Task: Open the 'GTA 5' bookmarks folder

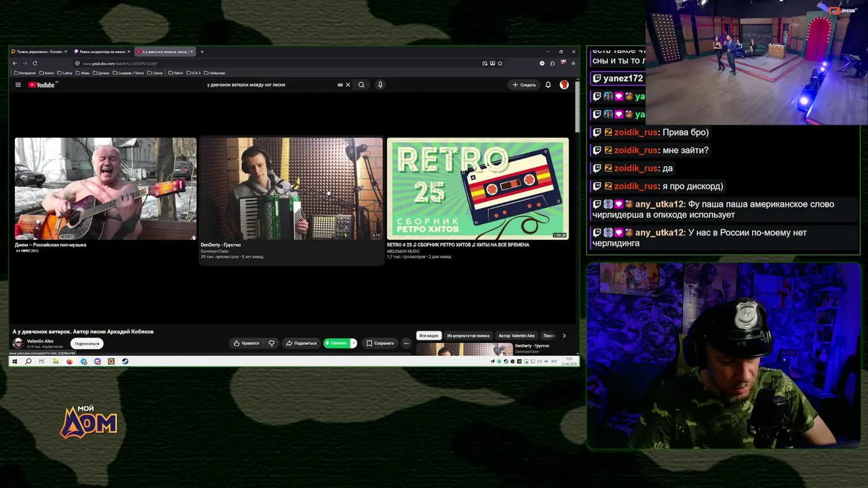Action: [193, 73]
